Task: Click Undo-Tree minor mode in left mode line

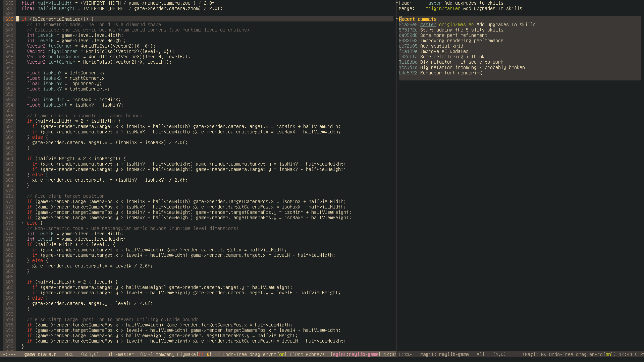Action: click(x=234, y=354)
